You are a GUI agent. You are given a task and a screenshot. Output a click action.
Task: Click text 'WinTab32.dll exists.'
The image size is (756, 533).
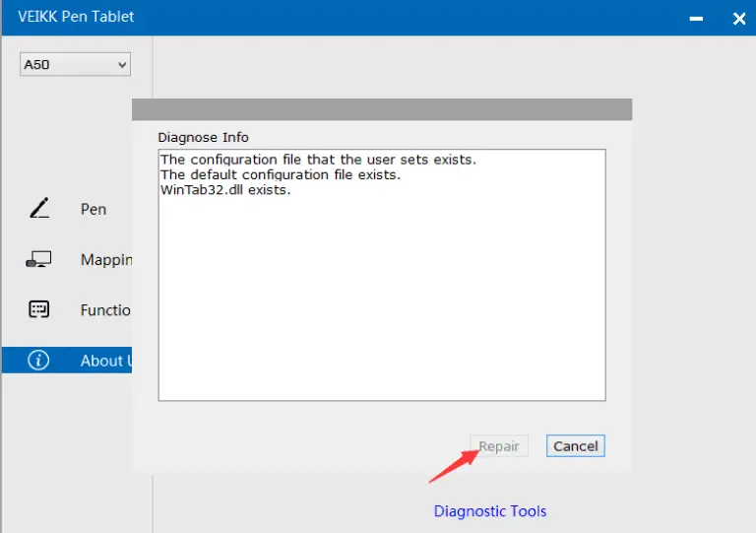tap(225, 190)
